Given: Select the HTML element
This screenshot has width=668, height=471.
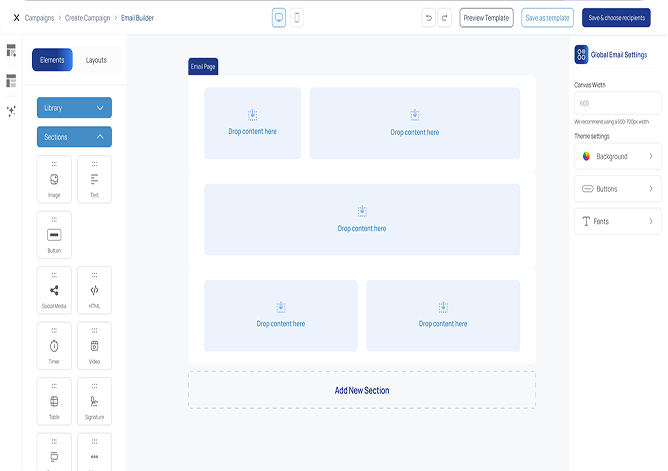Looking at the screenshot, I should (95, 290).
